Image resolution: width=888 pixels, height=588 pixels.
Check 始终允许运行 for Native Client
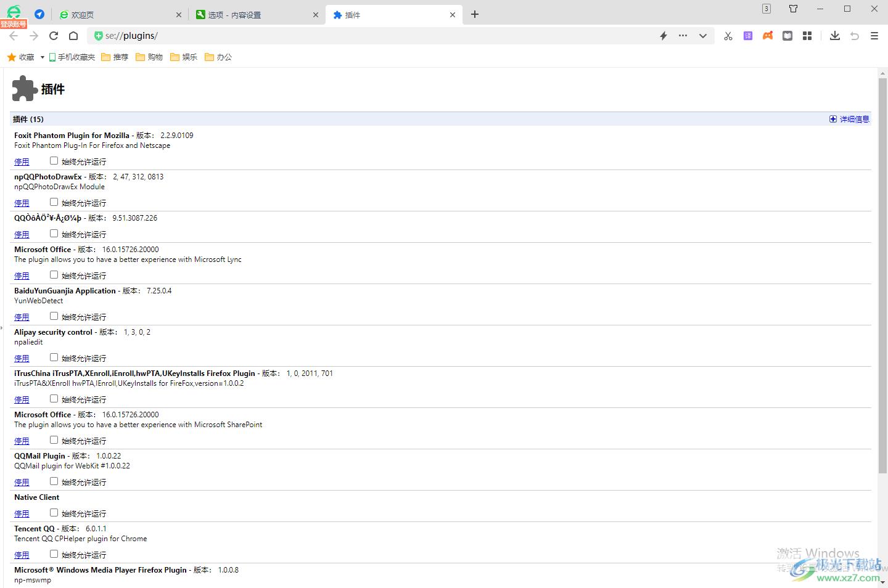54,513
